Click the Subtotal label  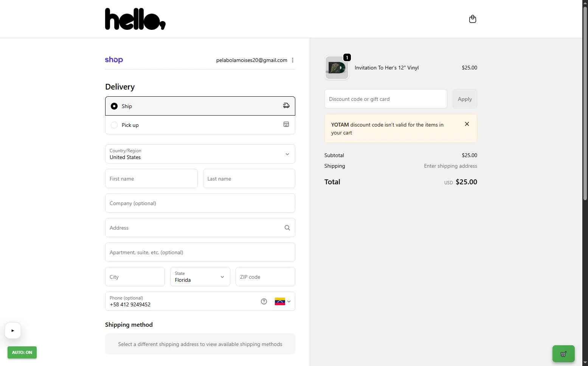coord(334,155)
